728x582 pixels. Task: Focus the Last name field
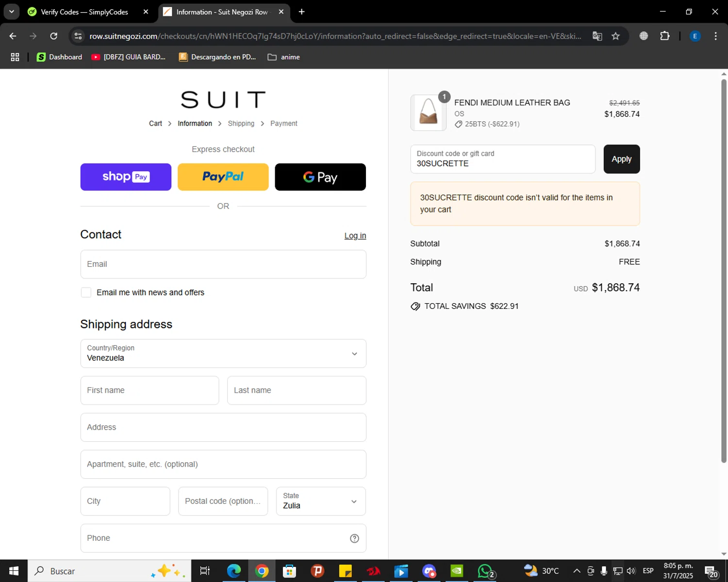click(297, 390)
